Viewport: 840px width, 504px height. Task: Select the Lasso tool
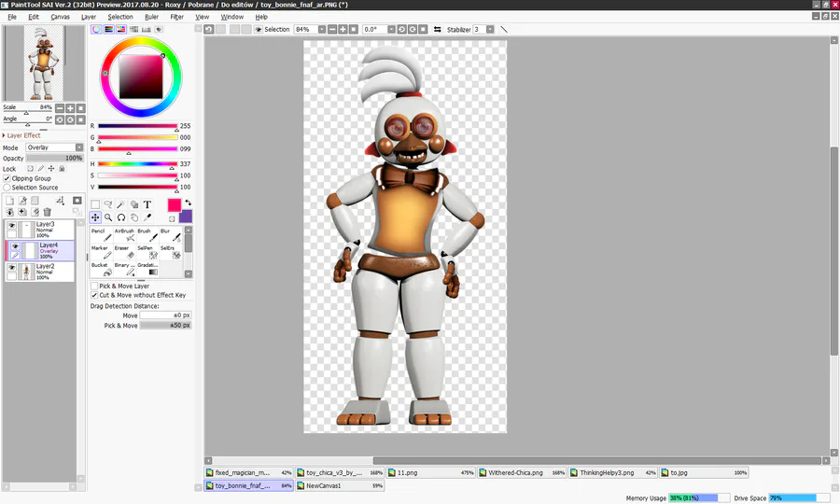coord(108,204)
